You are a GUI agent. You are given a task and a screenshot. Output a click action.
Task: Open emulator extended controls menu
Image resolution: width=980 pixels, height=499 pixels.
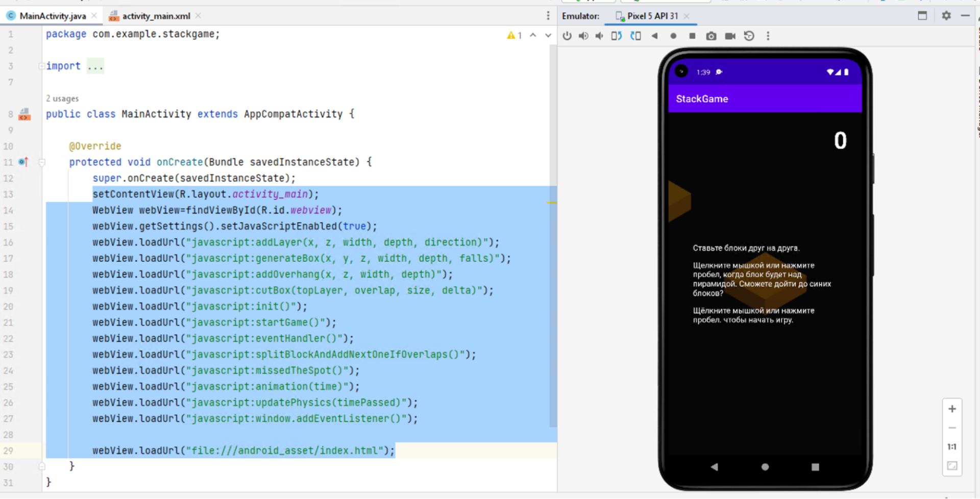768,36
